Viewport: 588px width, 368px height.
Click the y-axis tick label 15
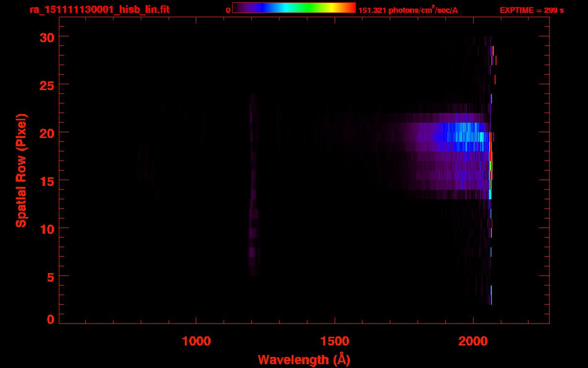(x=47, y=181)
